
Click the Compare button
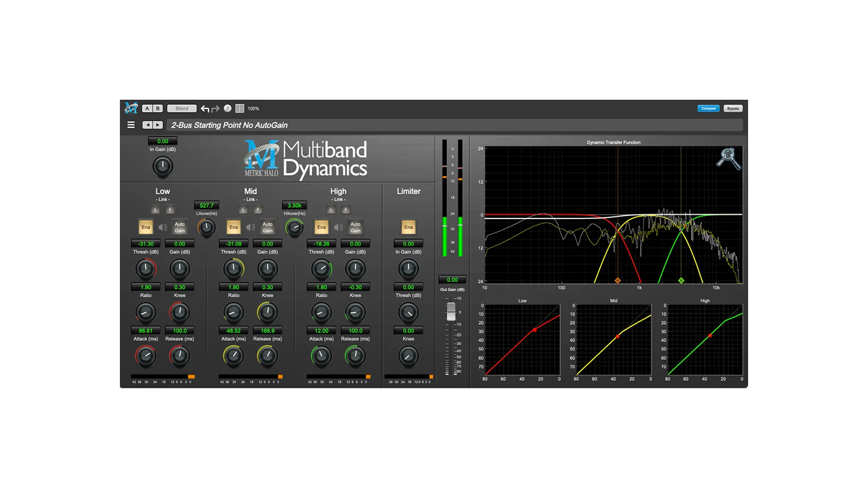[708, 108]
